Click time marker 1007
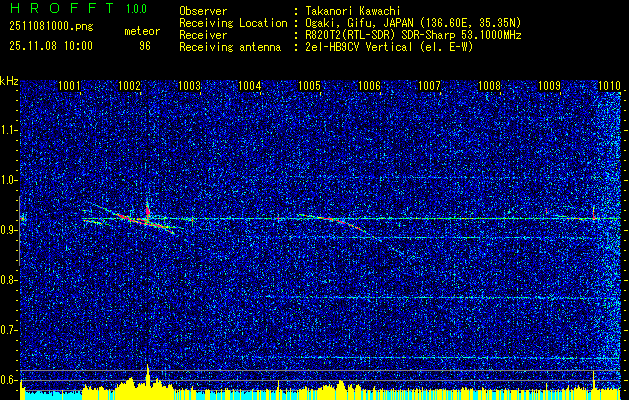Image resolution: width=629 pixels, height=400 pixels. point(429,86)
